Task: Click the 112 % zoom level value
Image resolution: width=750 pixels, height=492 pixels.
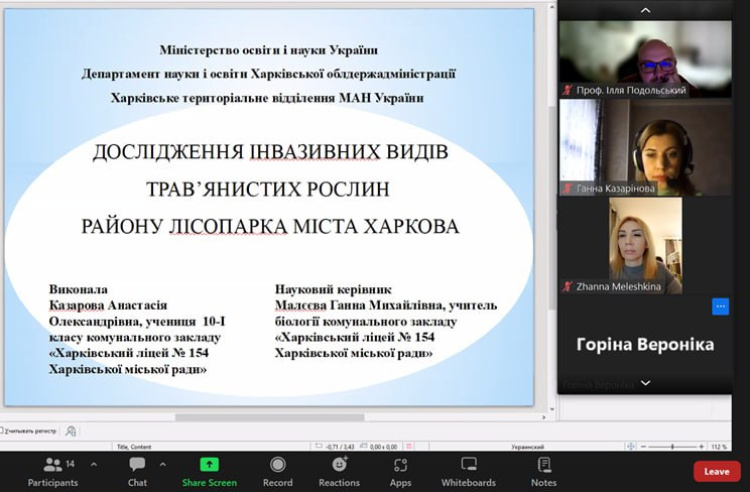Action: 719,447
